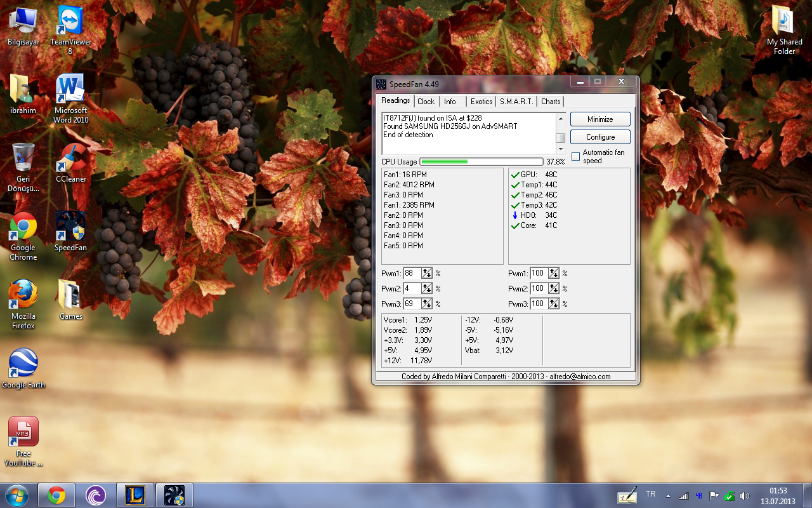Image resolution: width=812 pixels, height=508 pixels.
Task: Click the SpeedFan title bar icon
Action: point(381,84)
